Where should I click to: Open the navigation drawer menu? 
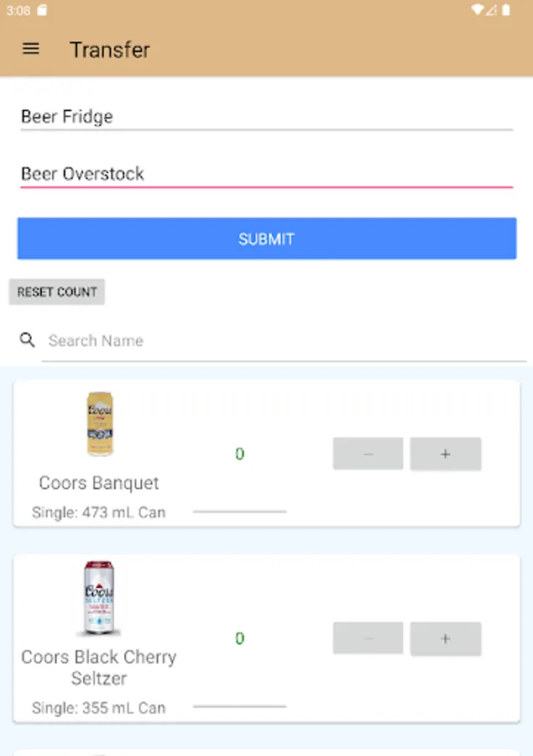tap(30, 49)
